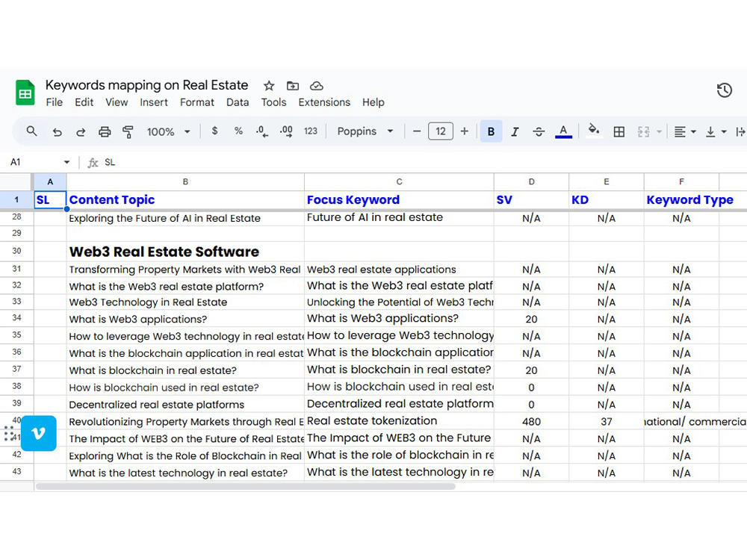
Task: Open the Poppins font dropdown
Action: 365,131
